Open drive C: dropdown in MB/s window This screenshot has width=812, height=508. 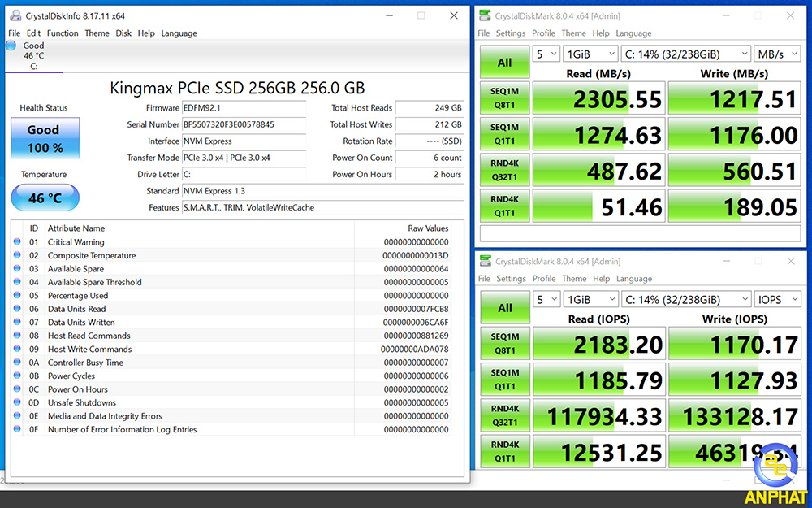(x=685, y=54)
